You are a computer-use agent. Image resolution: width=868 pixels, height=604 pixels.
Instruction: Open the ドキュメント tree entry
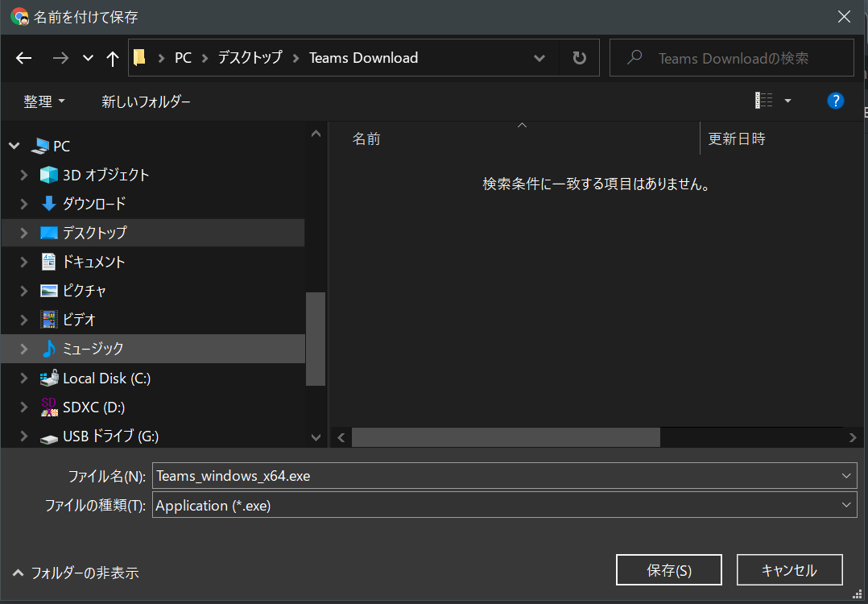(x=93, y=262)
